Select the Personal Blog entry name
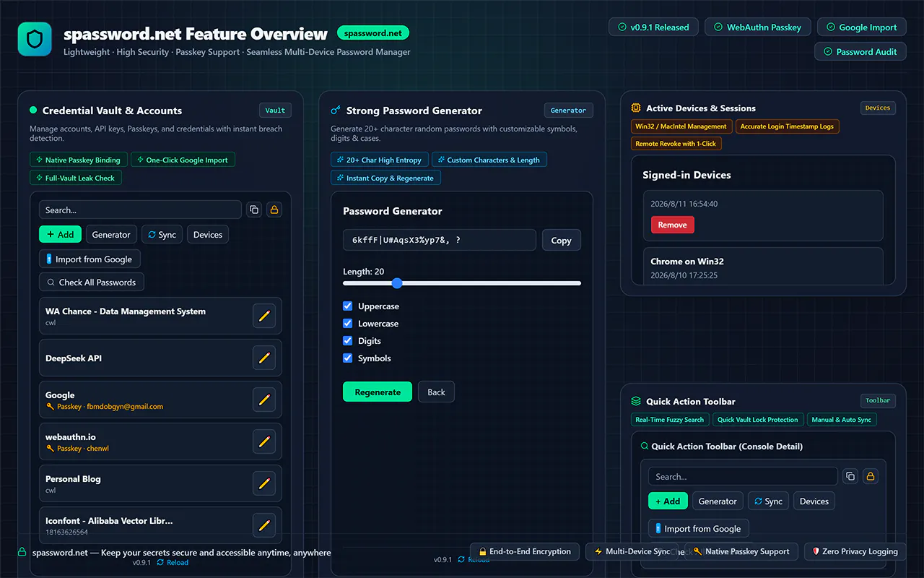The height and width of the screenshot is (578, 924). coord(73,479)
